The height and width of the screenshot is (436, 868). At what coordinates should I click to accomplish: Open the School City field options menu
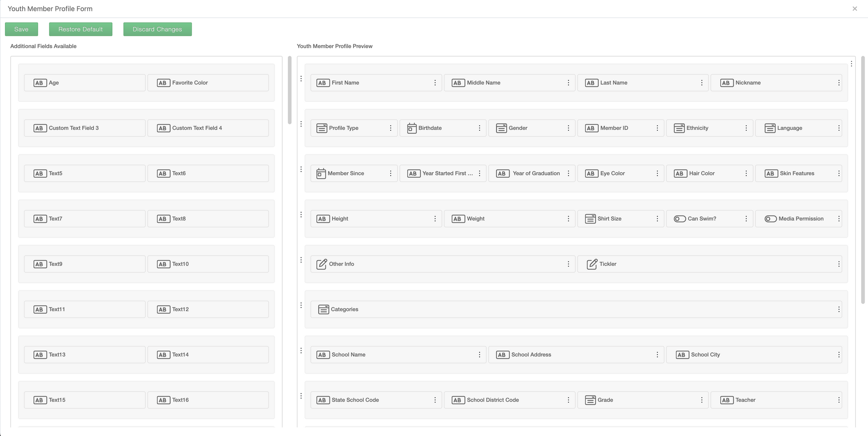click(839, 355)
